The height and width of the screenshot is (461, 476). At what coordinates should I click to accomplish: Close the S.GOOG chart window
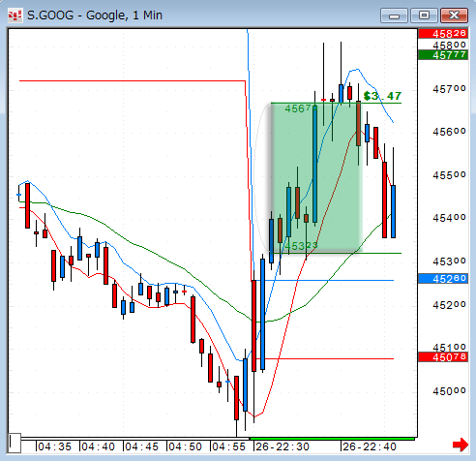pyautogui.click(x=454, y=15)
